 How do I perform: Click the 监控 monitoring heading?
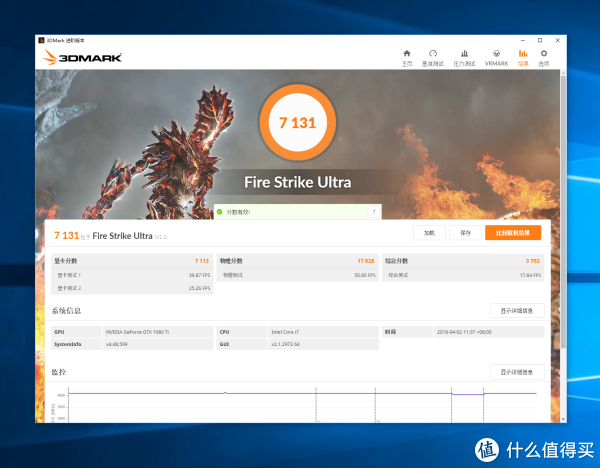[x=59, y=372]
